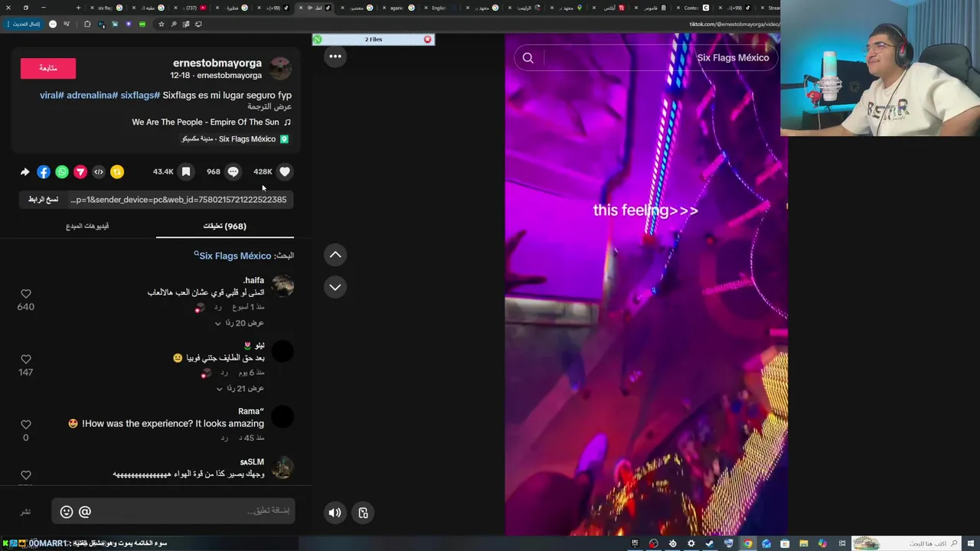Open ernestobmayorga profile name
This screenshot has height=551, width=980.
pyautogui.click(x=217, y=63)
